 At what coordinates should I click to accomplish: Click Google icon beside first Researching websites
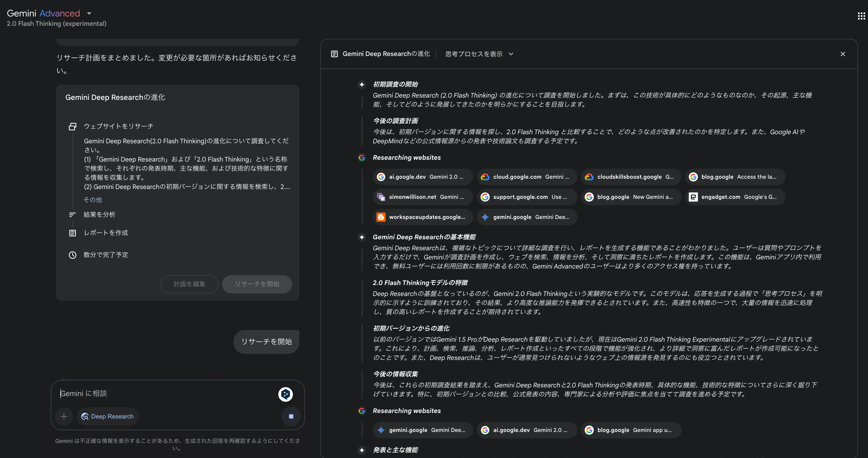click(x=362, y=157)
